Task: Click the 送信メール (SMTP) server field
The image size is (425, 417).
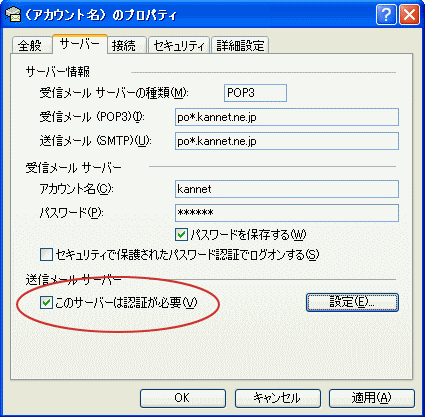Action: click(287, 141)
